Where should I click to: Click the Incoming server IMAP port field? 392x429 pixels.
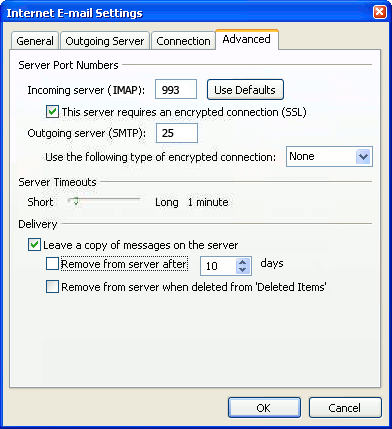pos(176,89)
